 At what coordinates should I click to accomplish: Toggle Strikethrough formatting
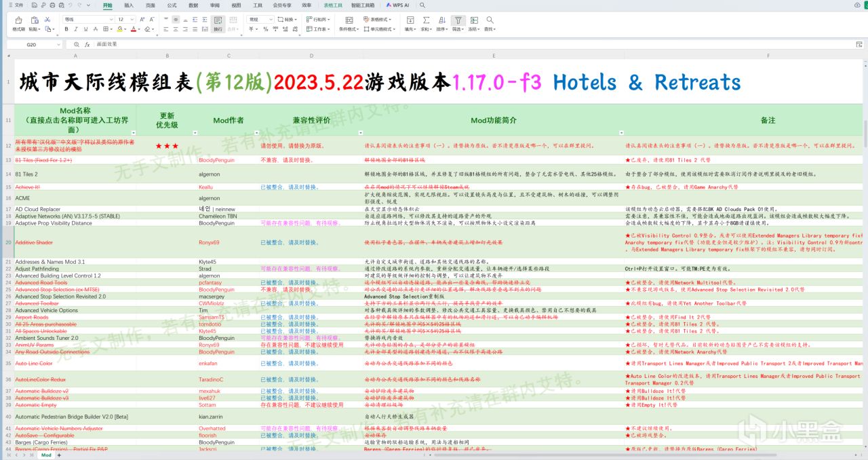(x=95, y=29)
